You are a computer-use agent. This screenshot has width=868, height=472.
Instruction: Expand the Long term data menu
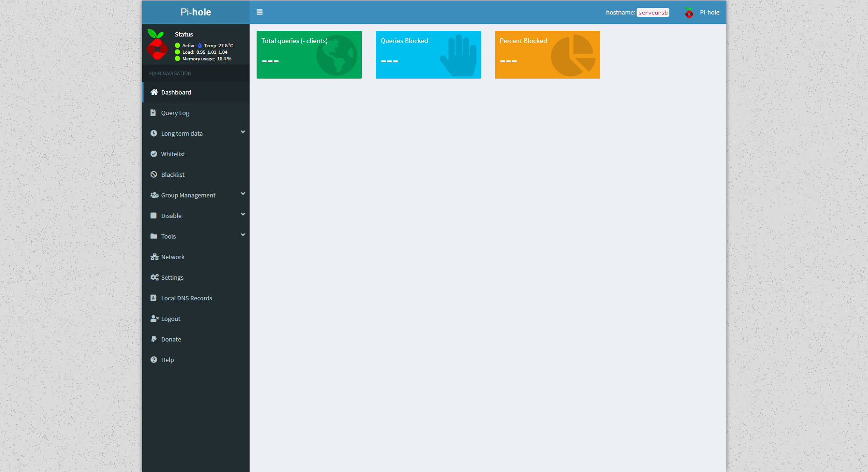pos(243,132)
